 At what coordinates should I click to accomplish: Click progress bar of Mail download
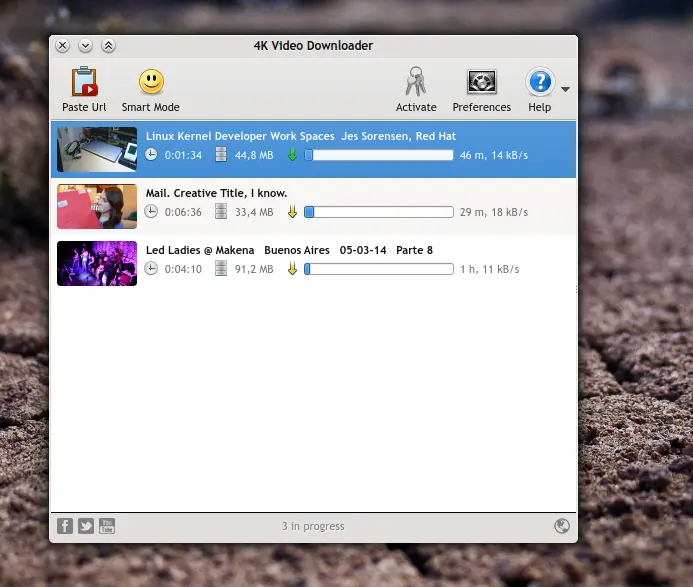coord(379,212)
